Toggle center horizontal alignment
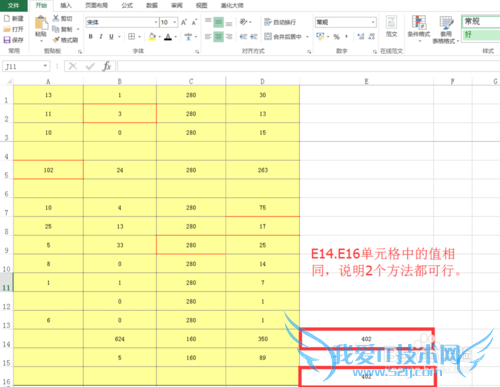 218,36
